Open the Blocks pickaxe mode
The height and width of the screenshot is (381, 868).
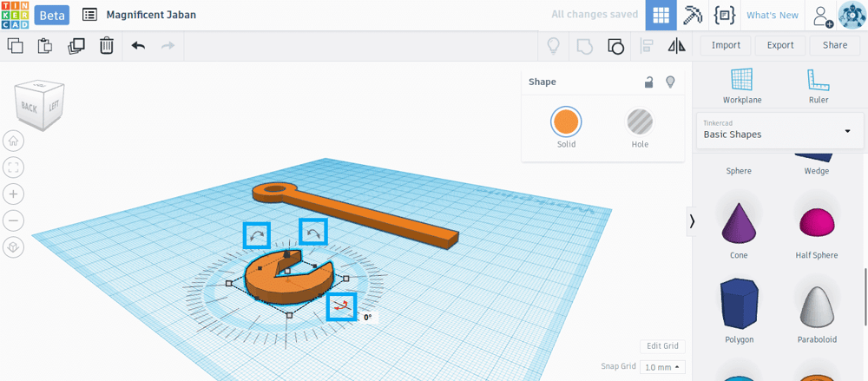tap(692, 16)
